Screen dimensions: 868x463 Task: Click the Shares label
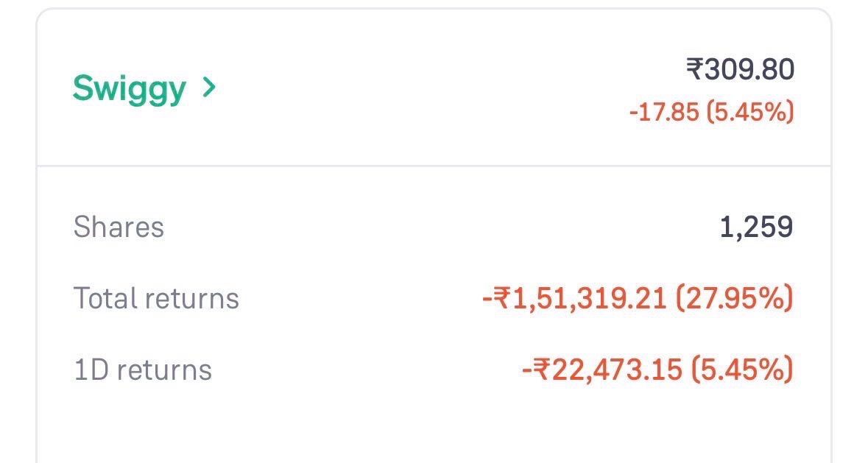coord(119,227)
